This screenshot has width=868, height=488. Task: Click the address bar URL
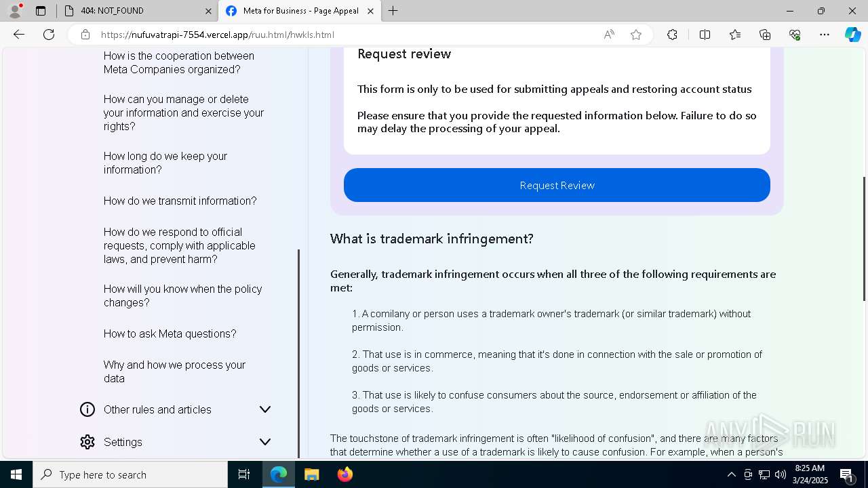(x=218, y=35)
